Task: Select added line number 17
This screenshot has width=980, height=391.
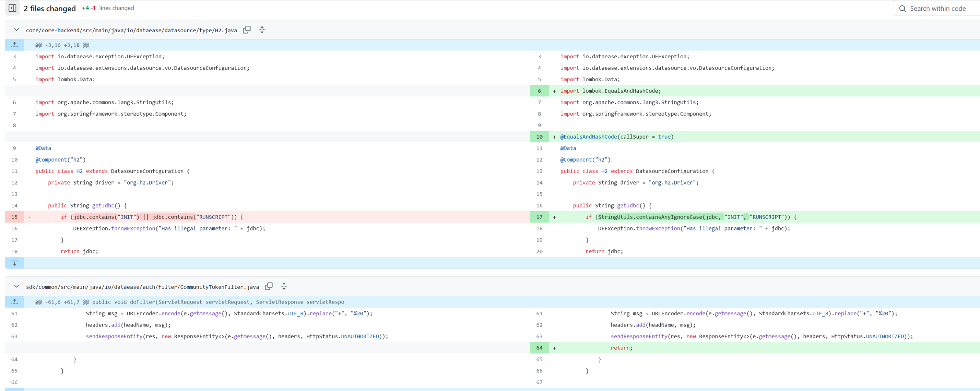Action: pyautogui.click(x=539, y=217)
